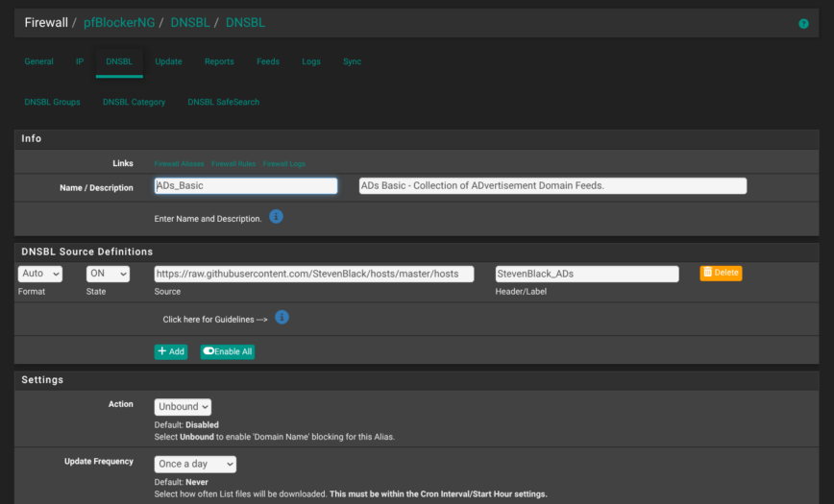Open the DNSBL Groups sub-tab
This screenshot has width=834, height=504.
pos(52,102)
